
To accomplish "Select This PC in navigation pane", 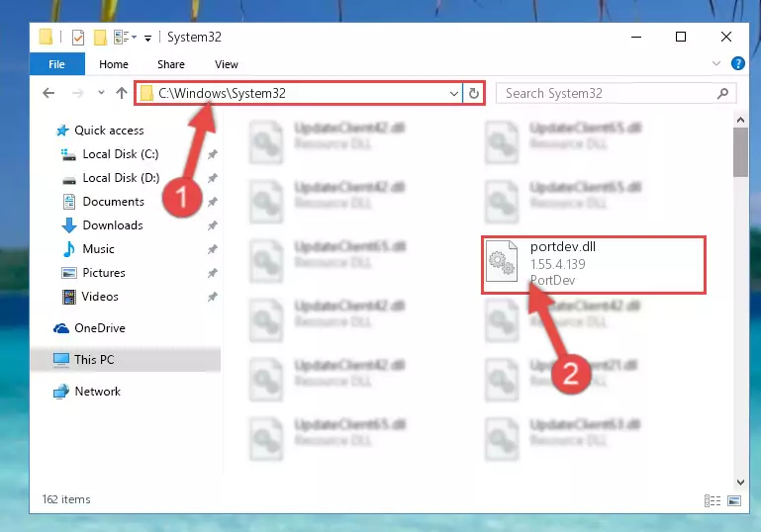I will [x=126, y=359].
